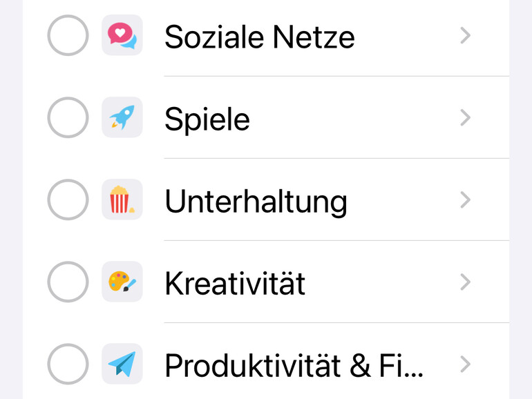Expand Kreativität category via chevron arrow
Viewport: 532px width, 399px height.
[x=466, y=282]
